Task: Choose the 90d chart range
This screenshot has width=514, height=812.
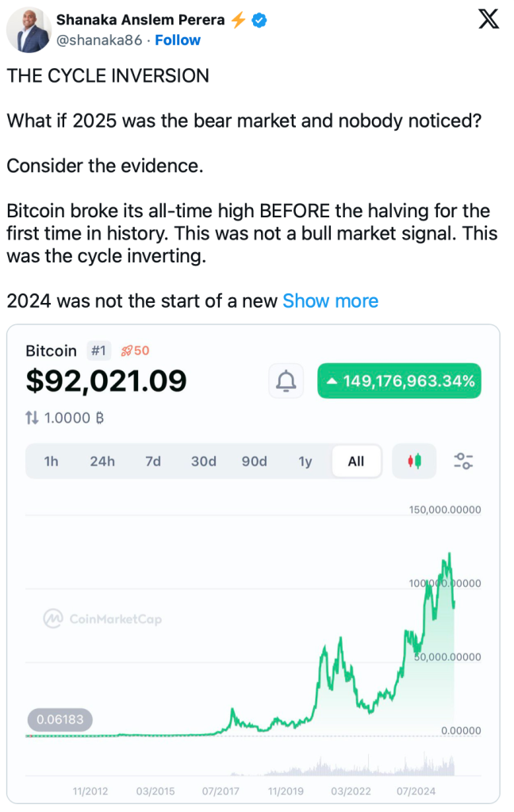Action: tap(254, 461)
